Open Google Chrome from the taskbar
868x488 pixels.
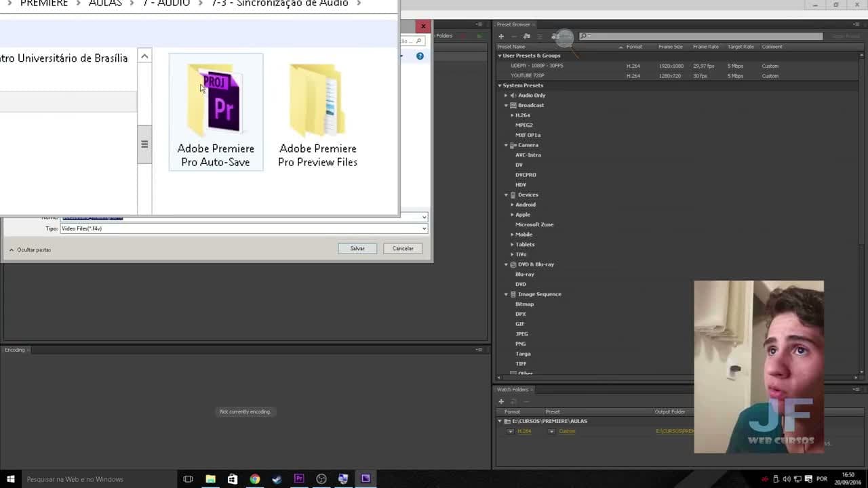pyautogui.click(x=255, y=479)
